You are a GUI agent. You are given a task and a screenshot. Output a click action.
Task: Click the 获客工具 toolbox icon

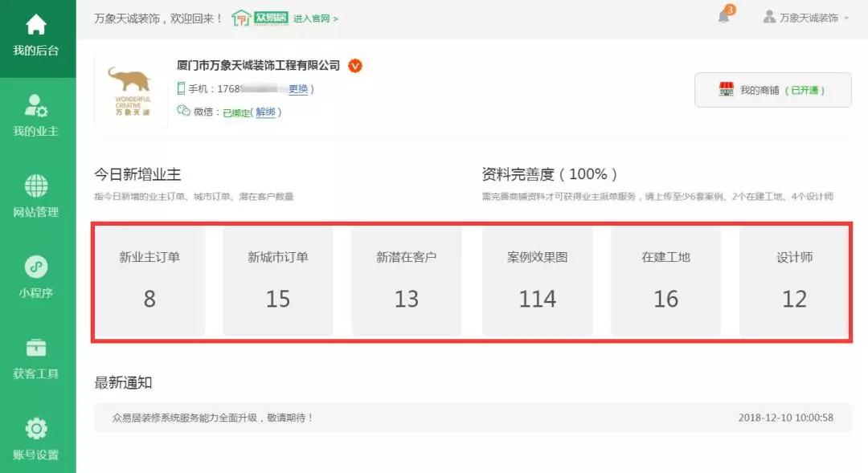click(x=36, y=348)
